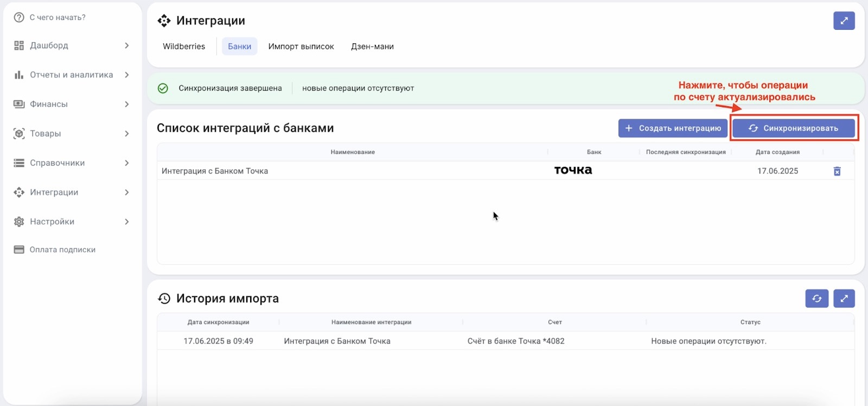Open Оплата подписки in the sidebar
This screenshot has width=868, height=406.
pyautogui.click(x=62, y=250)
